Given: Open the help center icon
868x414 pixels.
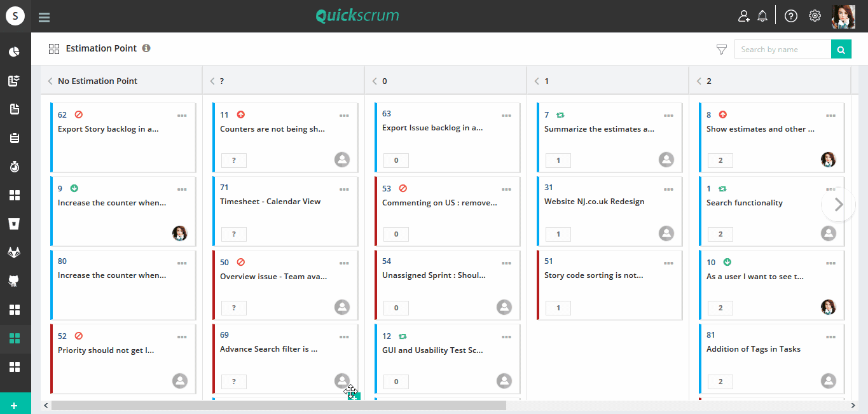Looking at the screenshot, I should (x=790, y=15).
